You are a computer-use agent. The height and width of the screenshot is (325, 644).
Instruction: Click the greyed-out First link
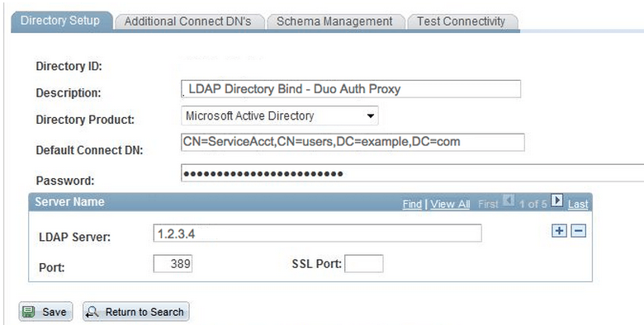click(x=488, y=204)
